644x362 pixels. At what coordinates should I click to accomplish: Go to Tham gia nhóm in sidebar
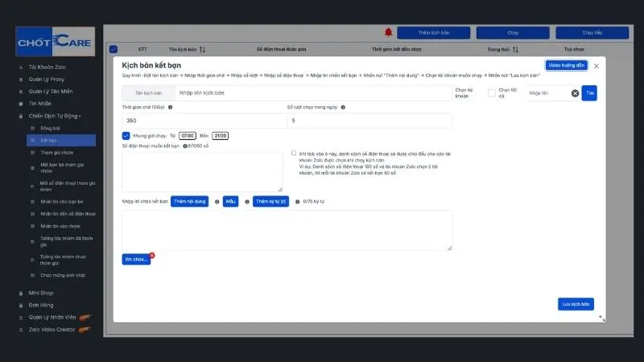click(x=56, y=153)
